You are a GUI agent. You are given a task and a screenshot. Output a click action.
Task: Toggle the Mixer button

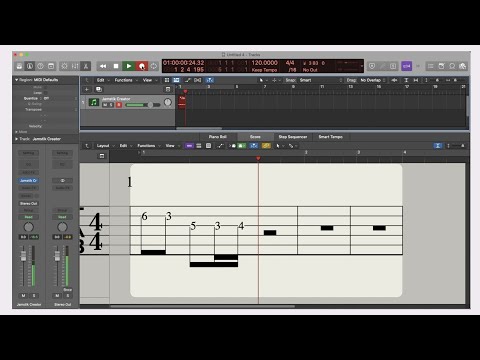pos(75,66)
